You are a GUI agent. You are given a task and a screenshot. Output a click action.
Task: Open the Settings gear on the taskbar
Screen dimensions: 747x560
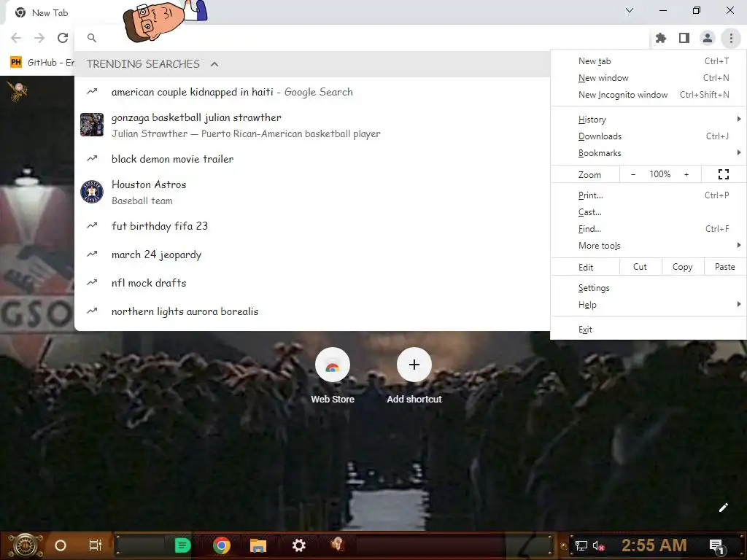point(298,545)
